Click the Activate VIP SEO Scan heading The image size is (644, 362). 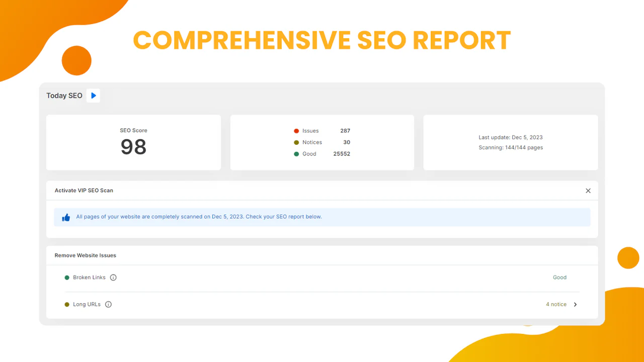84,191
